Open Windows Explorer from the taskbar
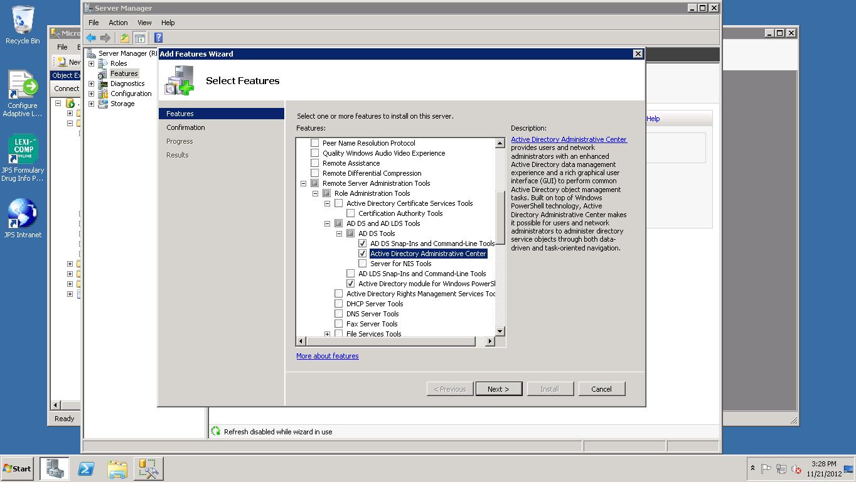This screenshot has height=504, width=856. tap(117, 468)
